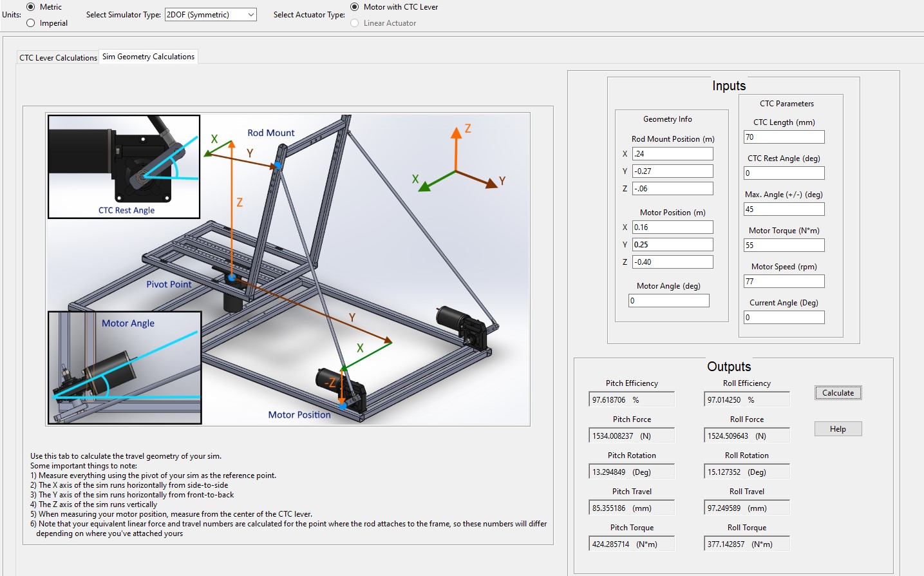Select the Roll Torque output value

coord(747,544)
